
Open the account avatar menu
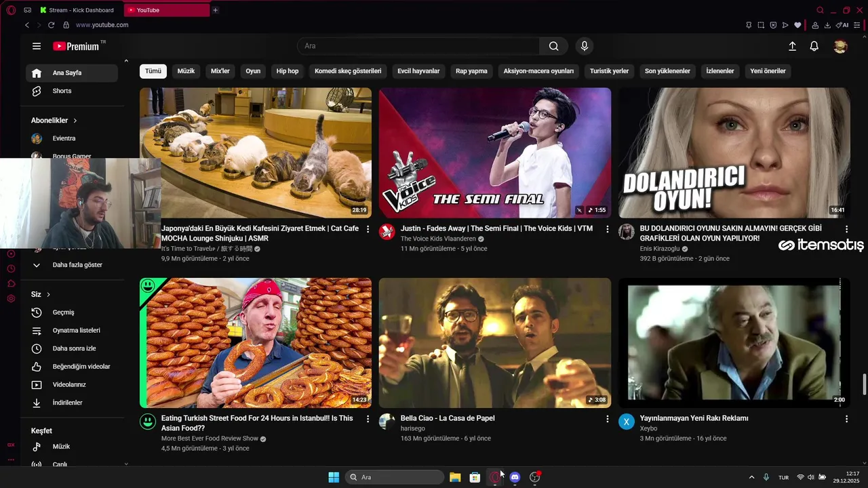840,46
